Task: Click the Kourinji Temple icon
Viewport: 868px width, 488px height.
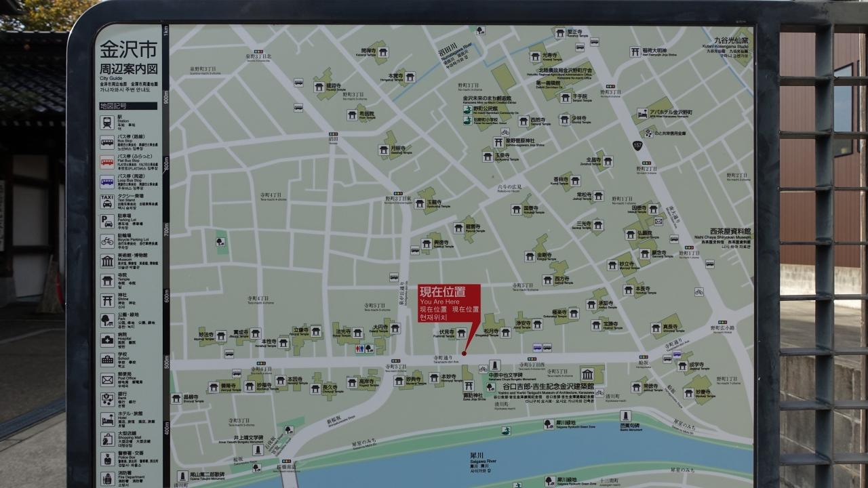Action: tap(574, 180)
